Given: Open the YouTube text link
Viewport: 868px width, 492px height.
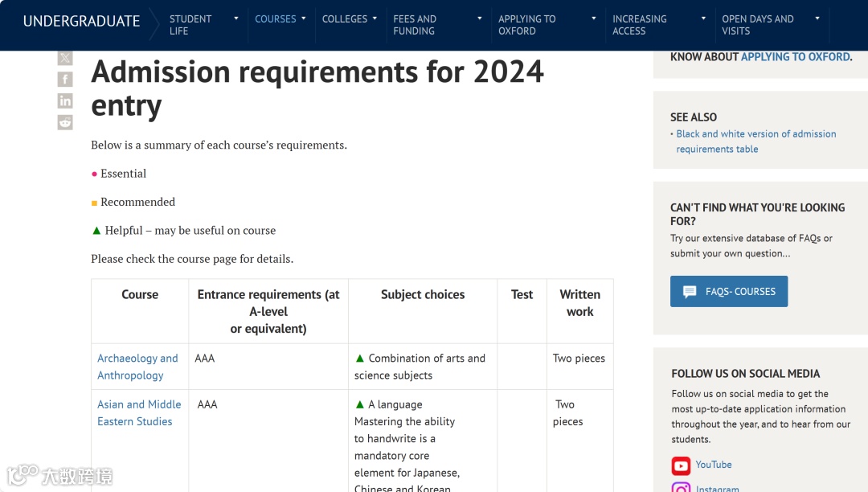Looking at the screenshot, I should coord(714,465).
